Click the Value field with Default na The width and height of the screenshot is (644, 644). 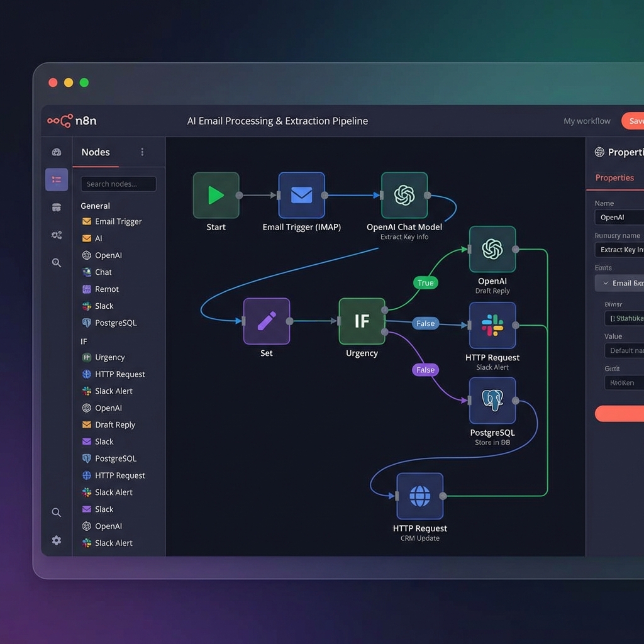625,350
